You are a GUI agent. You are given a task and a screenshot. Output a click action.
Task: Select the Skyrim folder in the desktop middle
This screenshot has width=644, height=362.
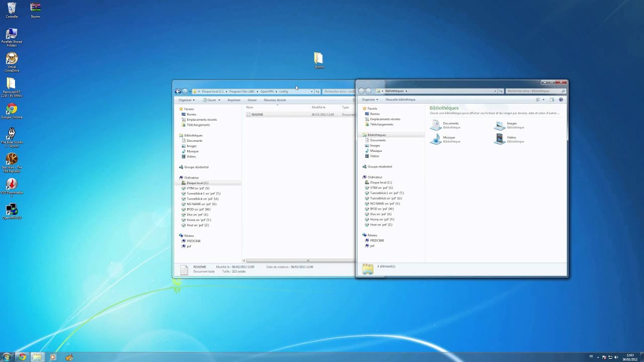(x=318, y=60)
